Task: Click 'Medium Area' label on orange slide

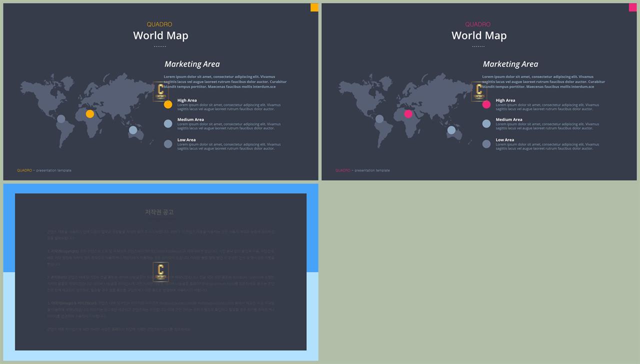Action: pos(190,119)
